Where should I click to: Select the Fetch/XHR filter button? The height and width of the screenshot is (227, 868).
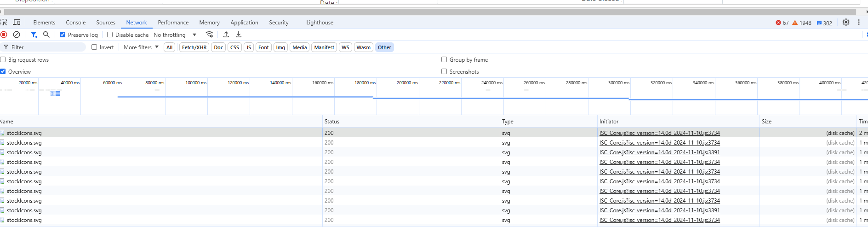(x=194, y=47)
